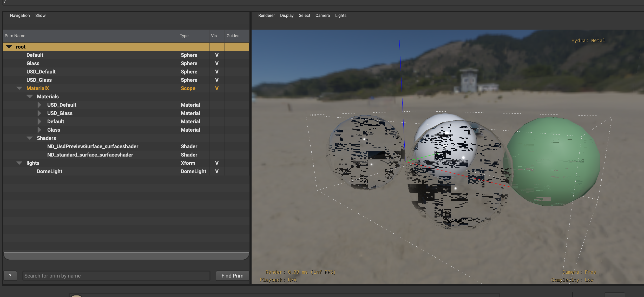Screen dimensions: 644x297
Task: Expand the USD_Glass material prim
Action: click(40, 113)
